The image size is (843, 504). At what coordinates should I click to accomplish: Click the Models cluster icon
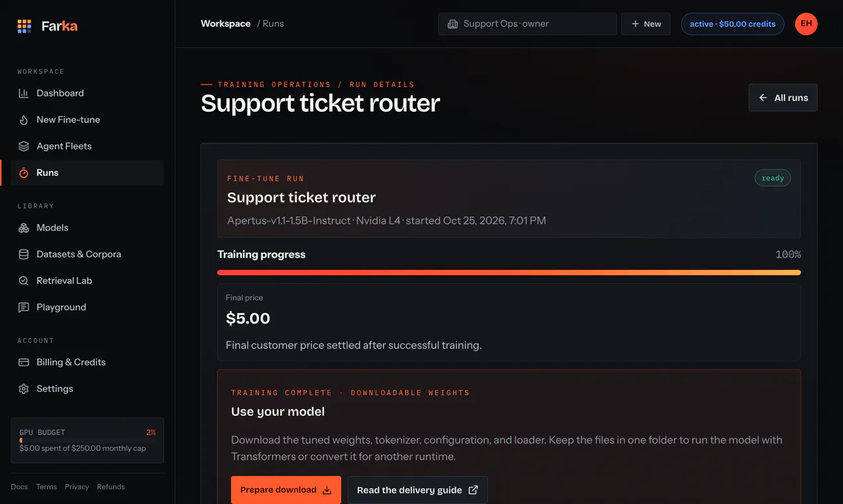[x=24, y=228]
